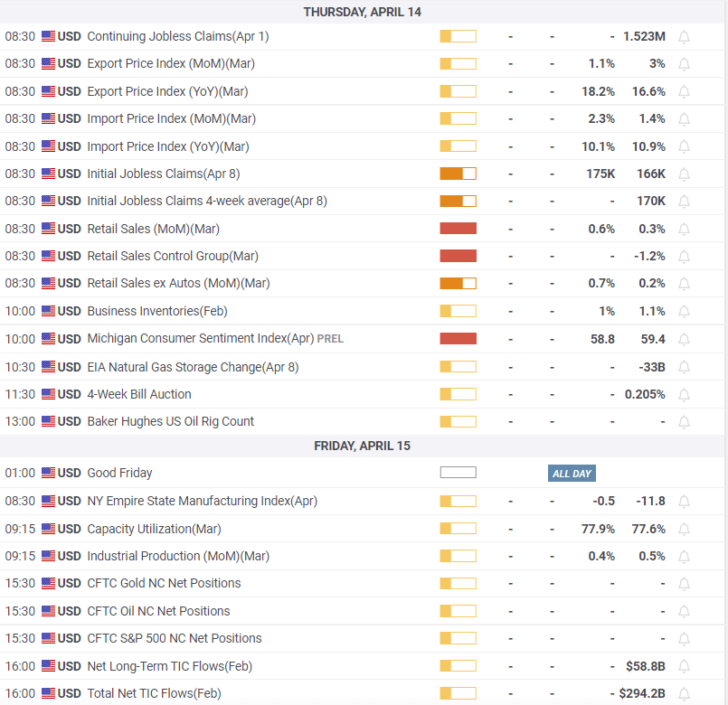The height and width of the screenshot is (705, 728).
Task: Toggle alert bell for Import Price Index (MoM)
Action: 685,119
